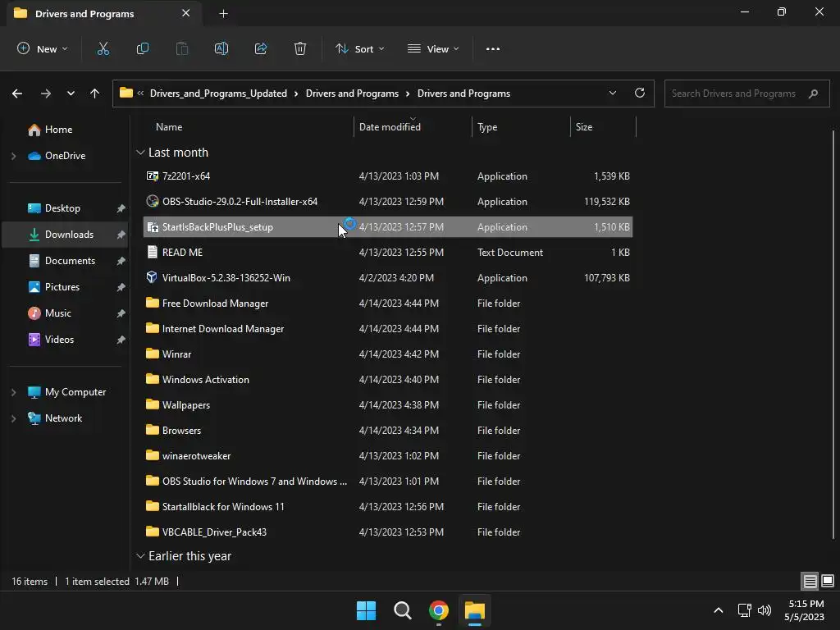
Task: Click the vertical scrollbar of file list
Action: point(833,335)
